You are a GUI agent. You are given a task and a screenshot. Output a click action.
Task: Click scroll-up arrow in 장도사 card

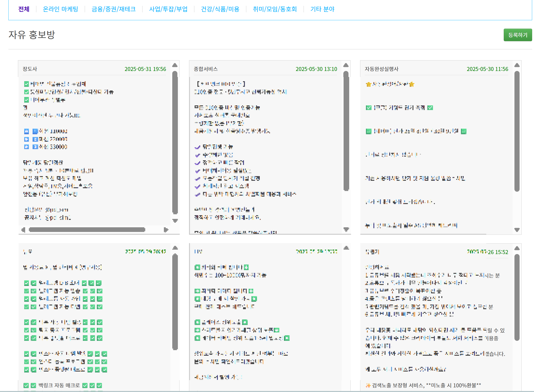coord(175,65)
